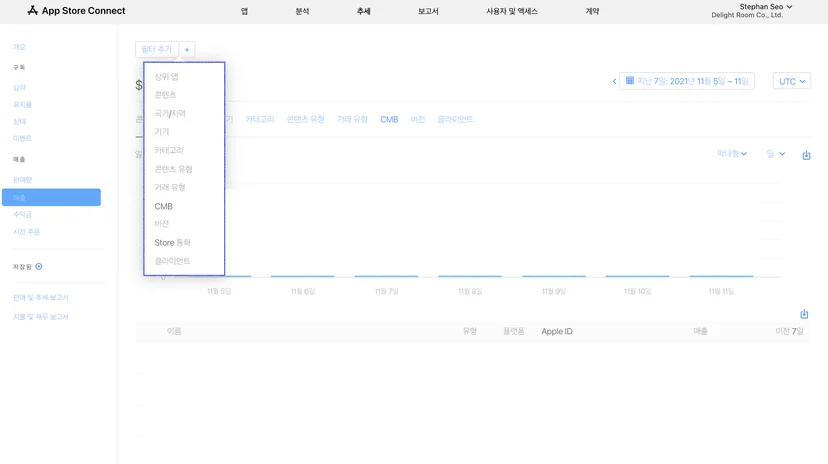The height and width of the screenshot is (464, 828).
Task: Select 국가/지역 in the filter menu
Action: 170,113
